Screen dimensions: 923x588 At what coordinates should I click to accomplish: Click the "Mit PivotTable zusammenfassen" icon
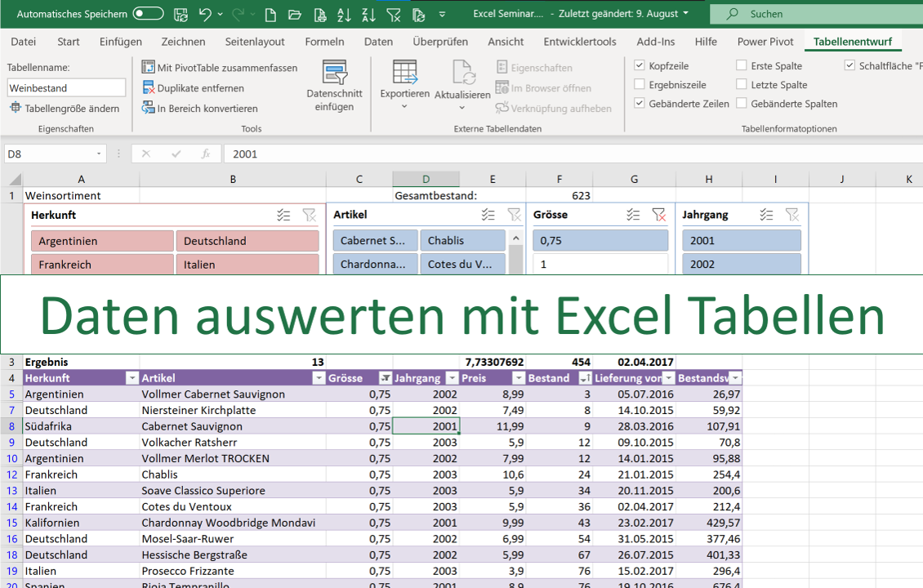tap(149, 65)
